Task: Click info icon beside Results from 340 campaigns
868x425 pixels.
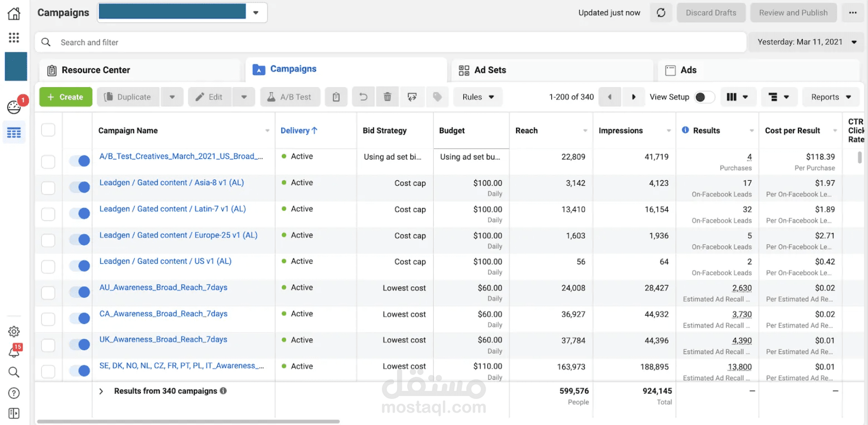Action: (x=223, y=391)
